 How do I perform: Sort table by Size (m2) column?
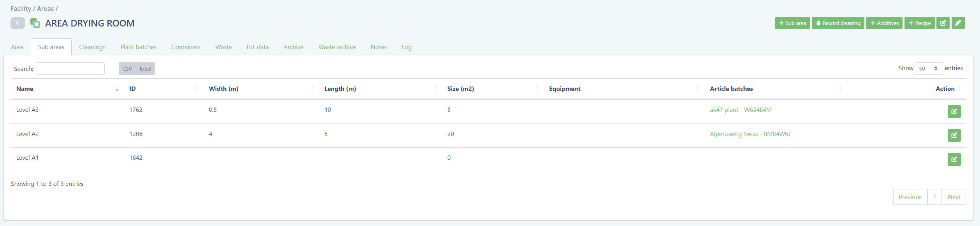[x=460, y=89]
